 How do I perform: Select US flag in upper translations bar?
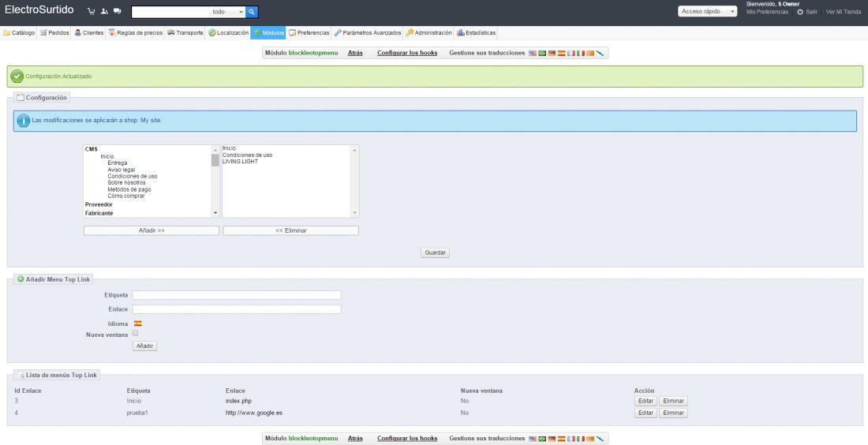click(x=533, y=53)
